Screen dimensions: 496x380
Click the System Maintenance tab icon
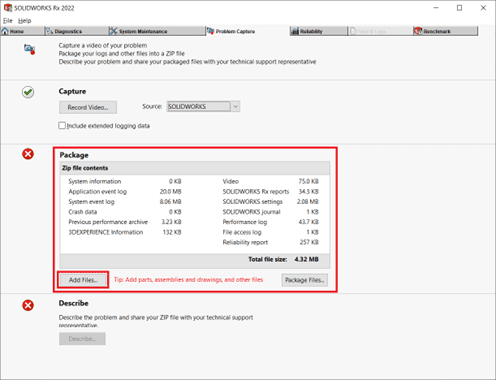pos(114,31)
